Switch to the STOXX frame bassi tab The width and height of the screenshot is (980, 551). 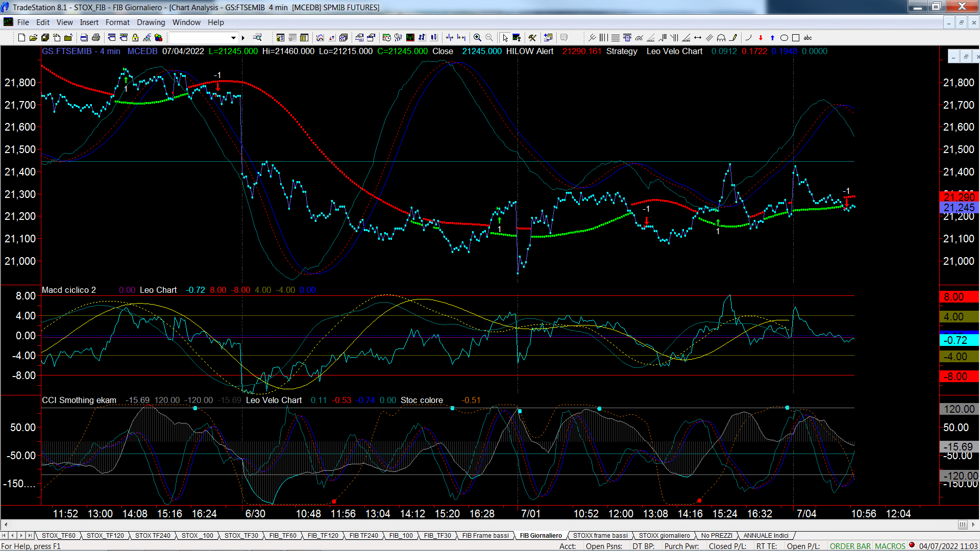(600, 535)
